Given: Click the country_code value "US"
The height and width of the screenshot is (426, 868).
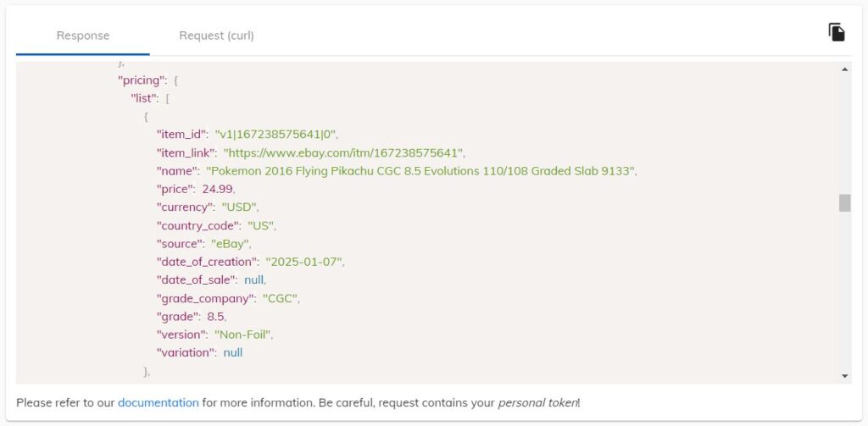Looking at the screenshot, I should pos(261,226).
